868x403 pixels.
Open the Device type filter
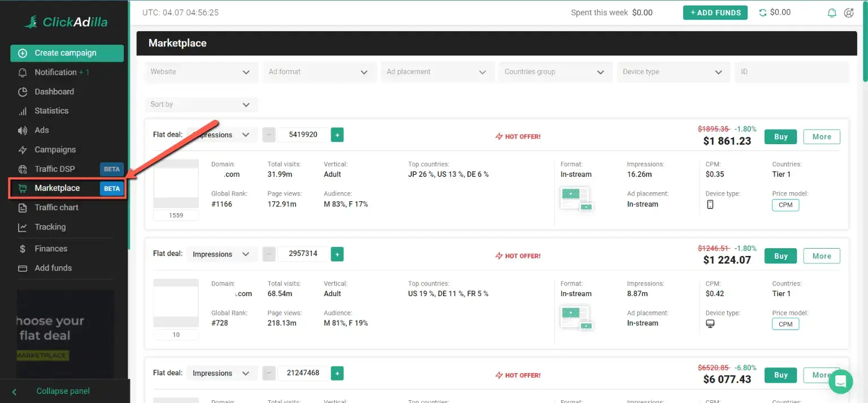pyautogui.click(x=672, y=72)
